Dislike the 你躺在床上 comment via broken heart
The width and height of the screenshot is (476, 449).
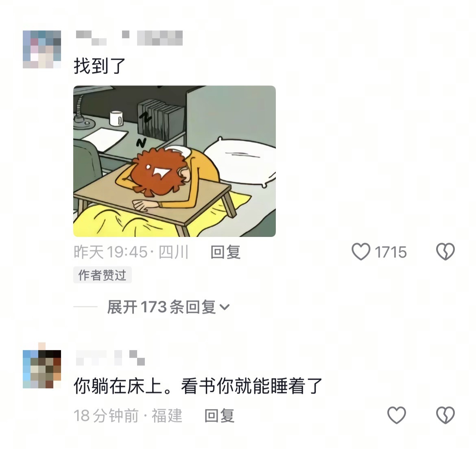coord(445,415)
